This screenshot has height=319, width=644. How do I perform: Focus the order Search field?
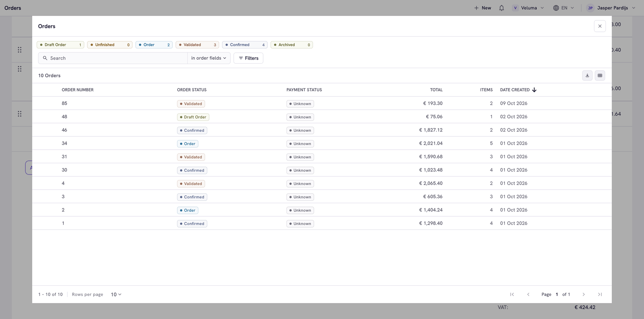[113, 58]
